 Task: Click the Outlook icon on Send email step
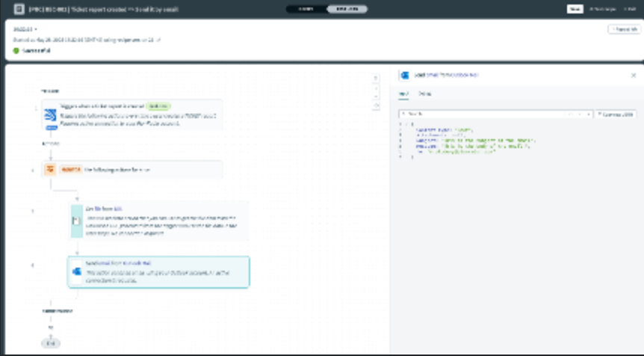76,271
